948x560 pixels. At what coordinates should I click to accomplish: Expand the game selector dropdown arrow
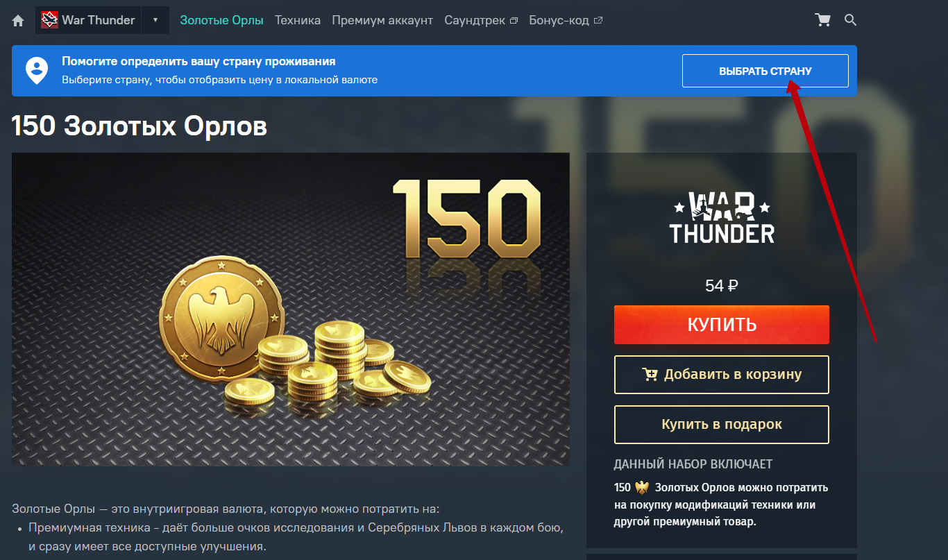[x=155, y=20]
